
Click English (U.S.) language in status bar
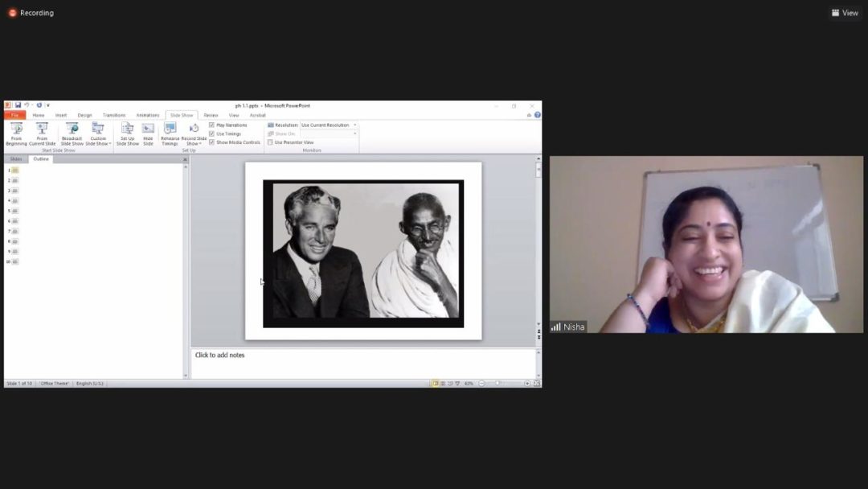[90, 383]
